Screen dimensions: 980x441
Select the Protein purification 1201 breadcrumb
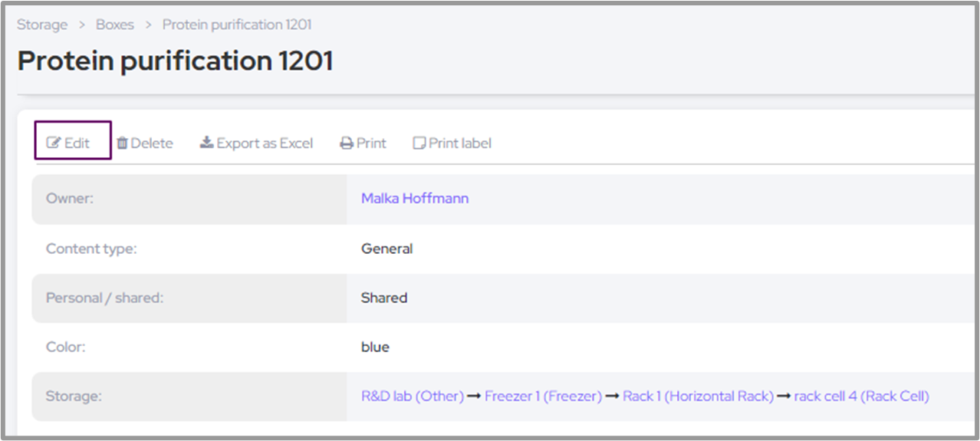[237, 25]
